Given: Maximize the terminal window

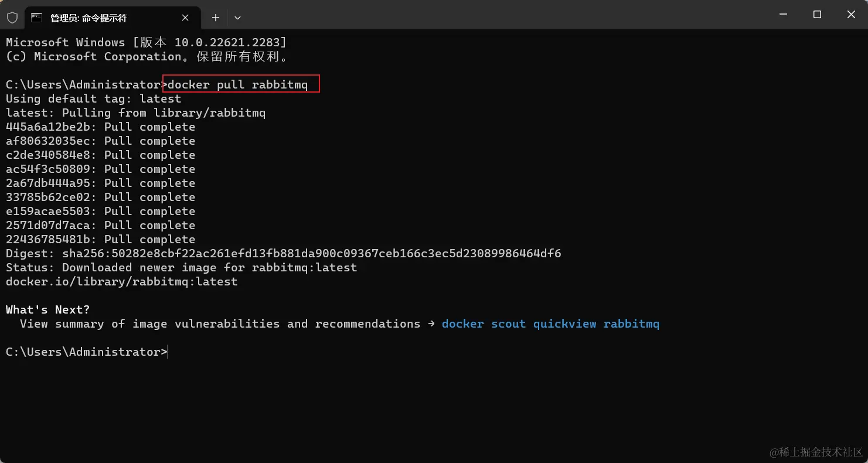Looking at the screenshot, I should (817, 15).
